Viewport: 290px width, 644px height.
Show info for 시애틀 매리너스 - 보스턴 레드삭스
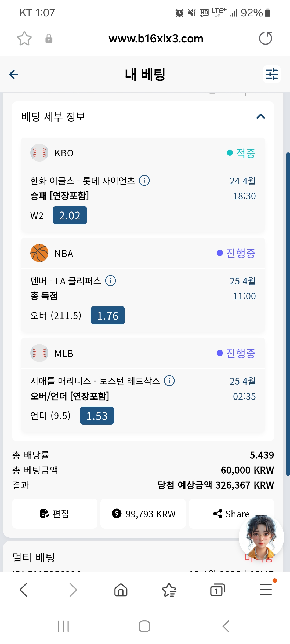point(169,381)
